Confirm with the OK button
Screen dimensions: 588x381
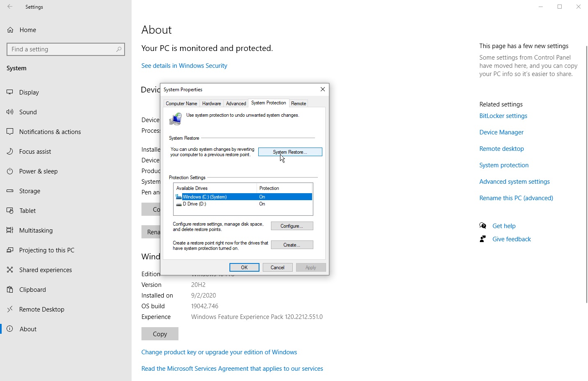(244, 268)
